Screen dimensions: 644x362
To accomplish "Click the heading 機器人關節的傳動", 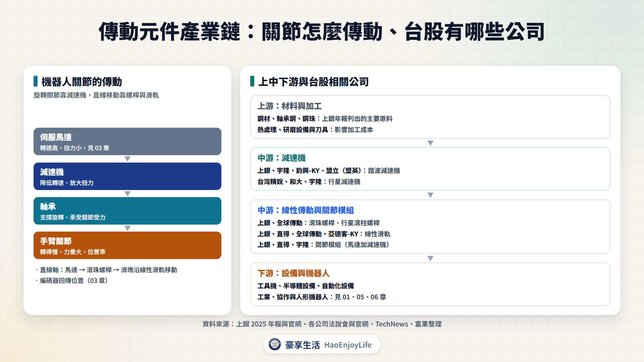I will pos(82,82).
